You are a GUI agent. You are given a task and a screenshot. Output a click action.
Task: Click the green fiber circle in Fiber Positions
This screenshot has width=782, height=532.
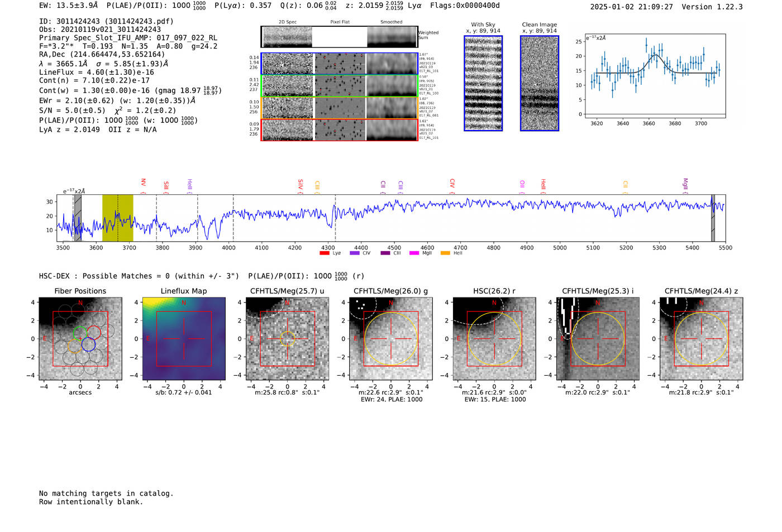coord(80,333)
